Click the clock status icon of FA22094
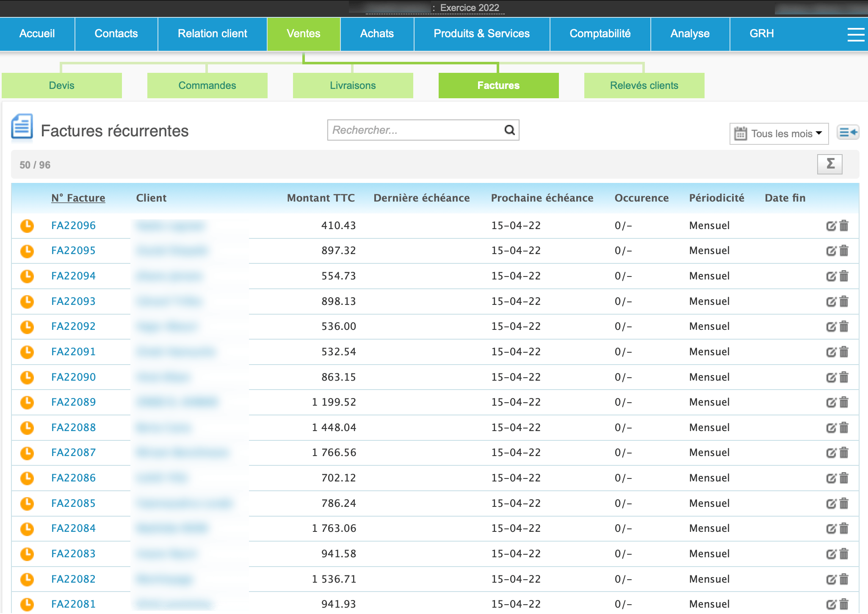 pos(27,276)
